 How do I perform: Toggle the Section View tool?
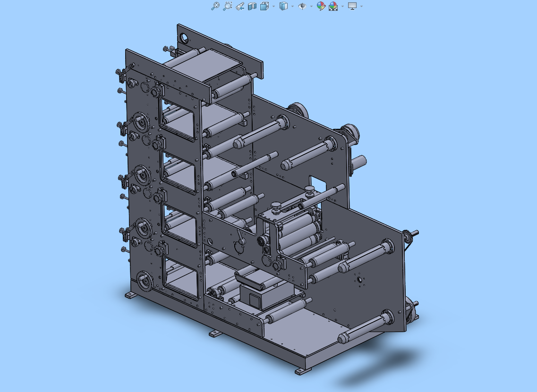point(252,6)
